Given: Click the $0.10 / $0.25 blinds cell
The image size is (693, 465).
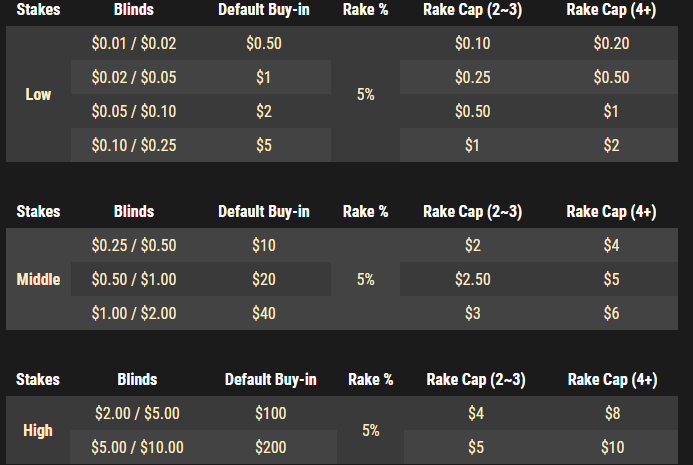Looking at the screenshot, I should pyautogui.click(x=133, y=146).
